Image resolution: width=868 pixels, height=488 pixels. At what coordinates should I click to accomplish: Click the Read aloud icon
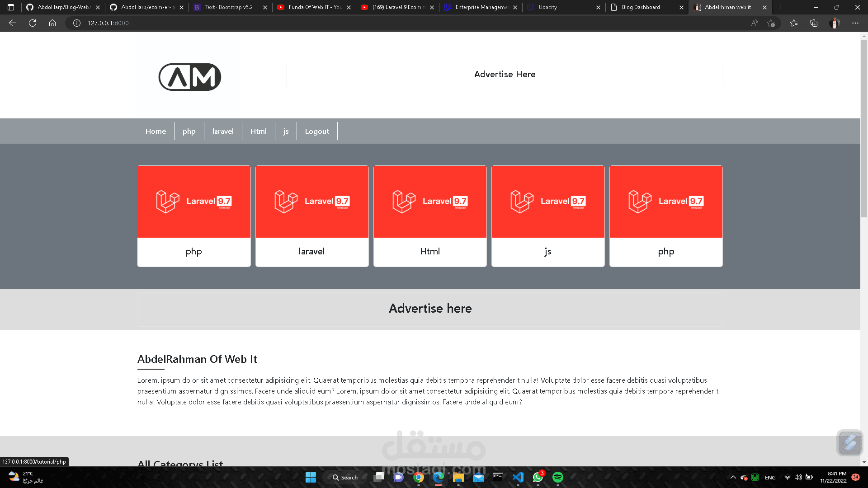(x=755, y=23)
